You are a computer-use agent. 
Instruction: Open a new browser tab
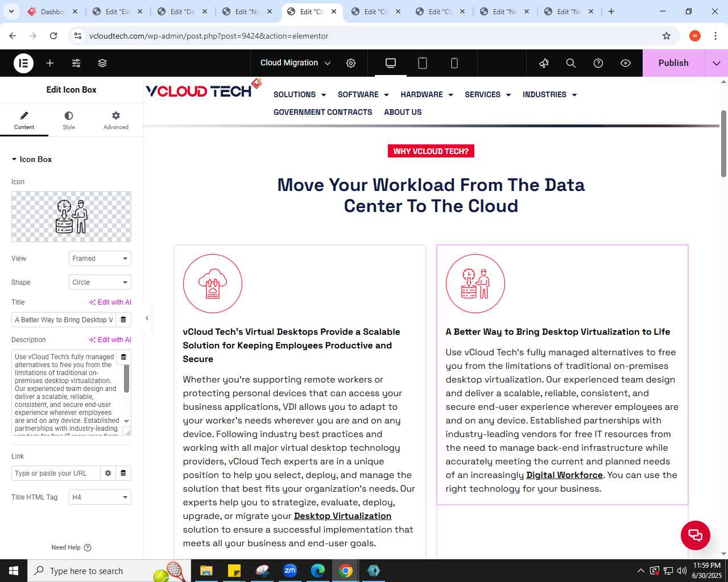click(x=611, y=11)
